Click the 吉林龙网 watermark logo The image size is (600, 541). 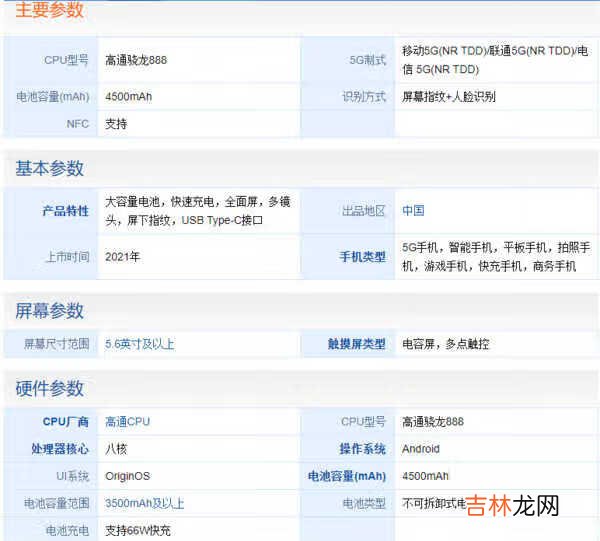(x=513, y=505)
